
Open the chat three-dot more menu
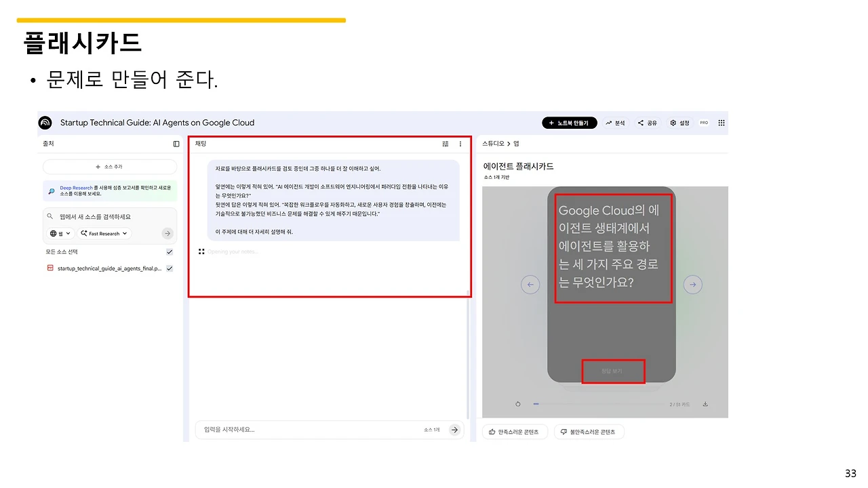[460, 144]
